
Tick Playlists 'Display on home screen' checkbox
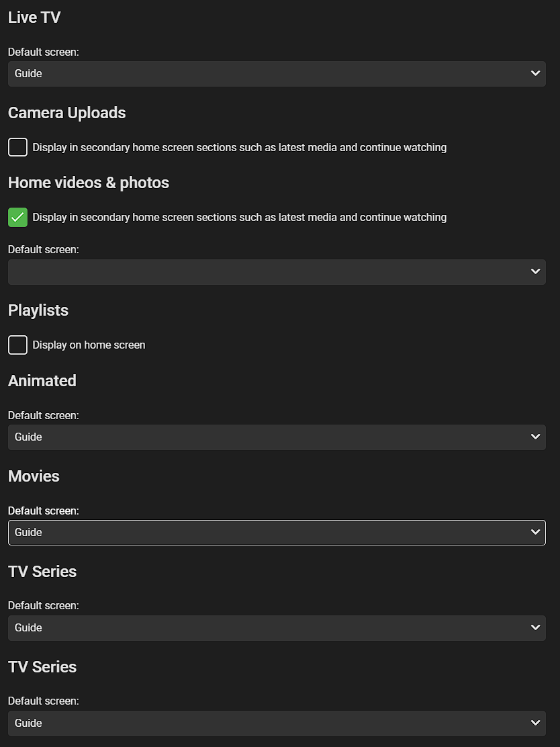click(17, 345)
